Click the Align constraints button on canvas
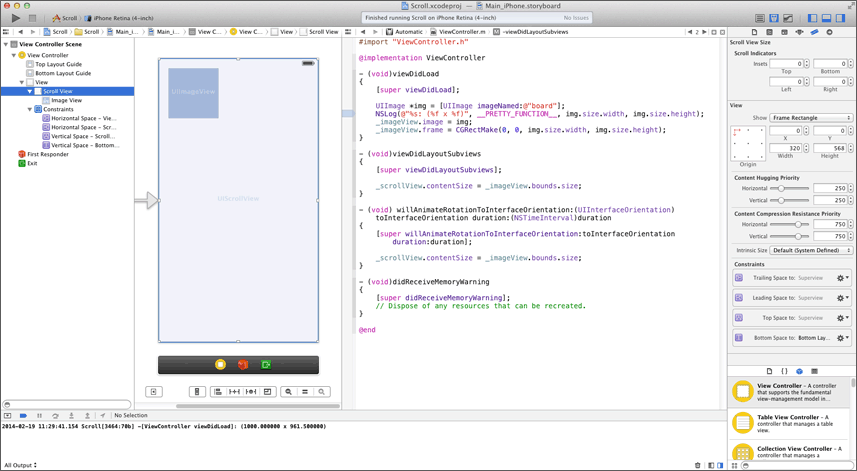Screen dimensions: 857x471 coord(217,392)
